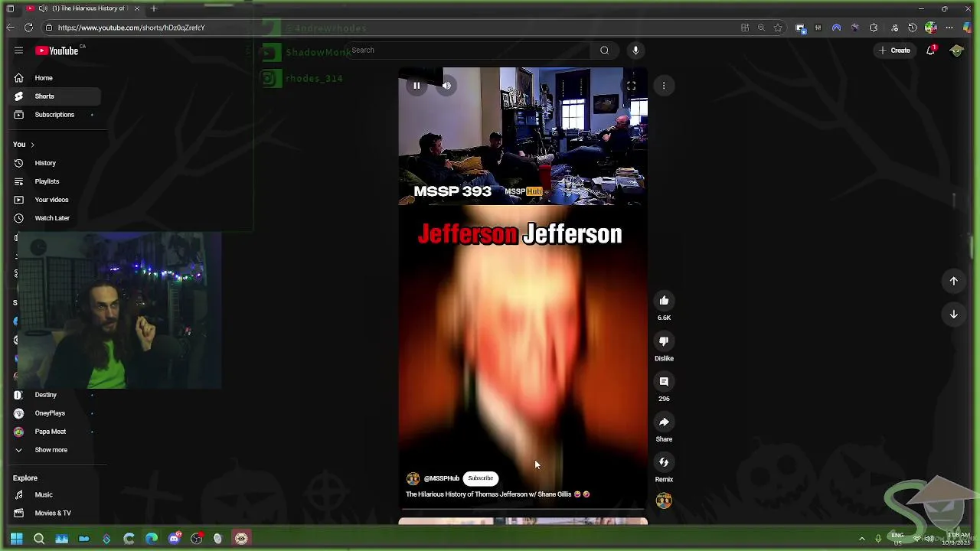The image size is (980, 551).
Task: Open the taskbar clock and date
Action: (958, 538)
